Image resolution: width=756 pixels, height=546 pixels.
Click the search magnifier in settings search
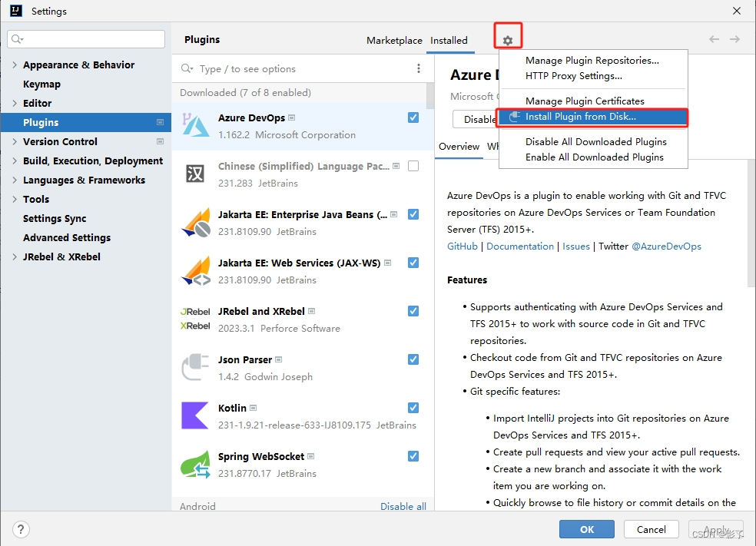[x=18, y=39]
